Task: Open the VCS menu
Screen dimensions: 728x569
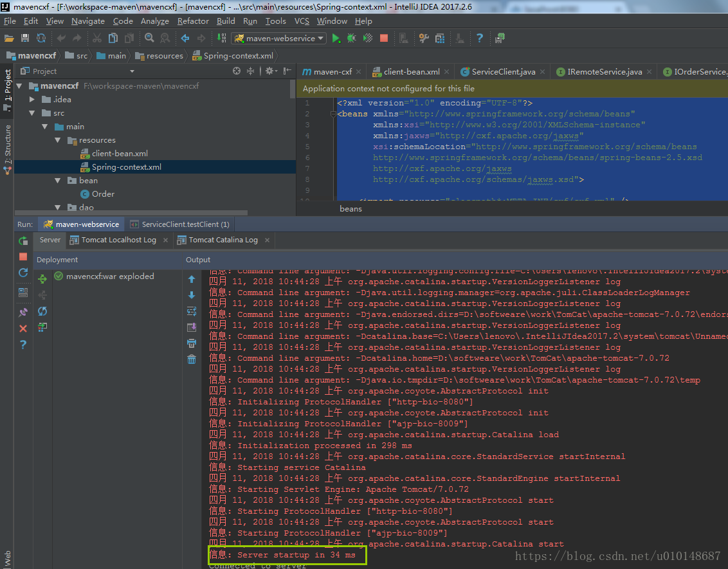Action: (302, 21)
